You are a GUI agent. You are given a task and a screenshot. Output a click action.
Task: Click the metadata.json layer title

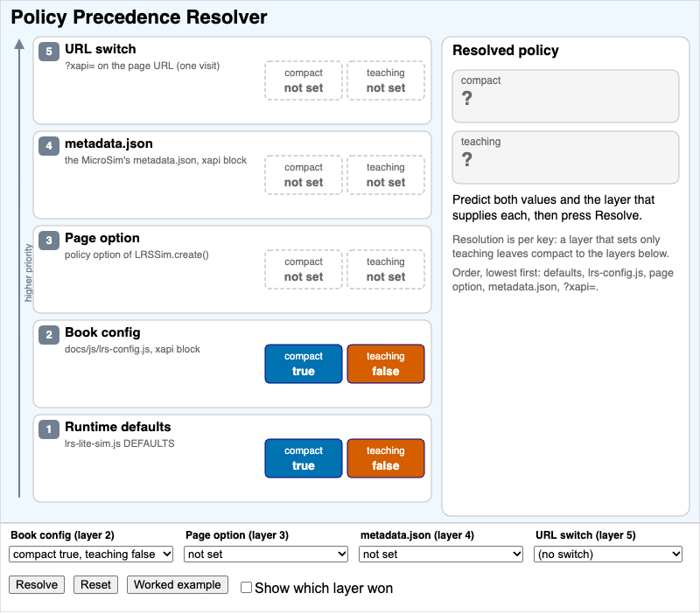click(108, 143)
